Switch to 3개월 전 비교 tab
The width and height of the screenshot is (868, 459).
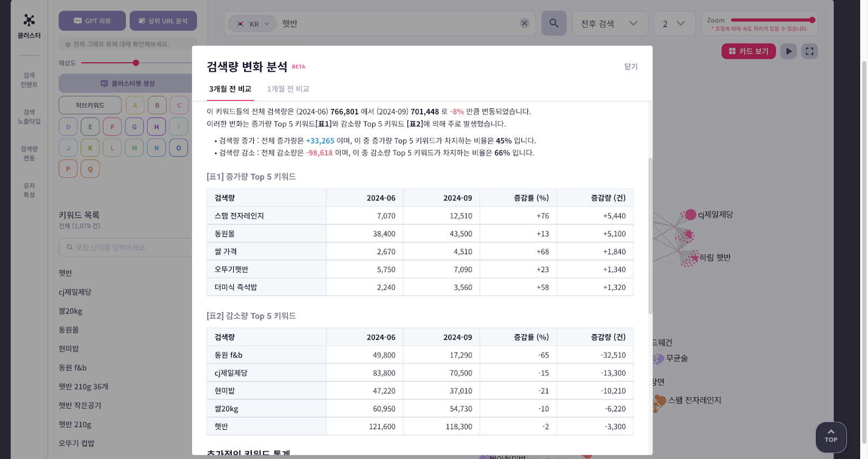230,89
